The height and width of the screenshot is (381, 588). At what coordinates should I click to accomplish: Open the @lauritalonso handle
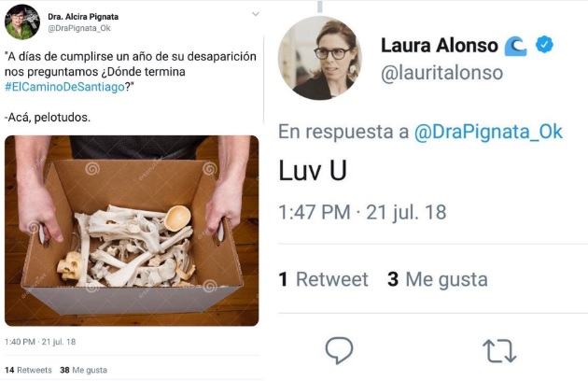point(441,73)
